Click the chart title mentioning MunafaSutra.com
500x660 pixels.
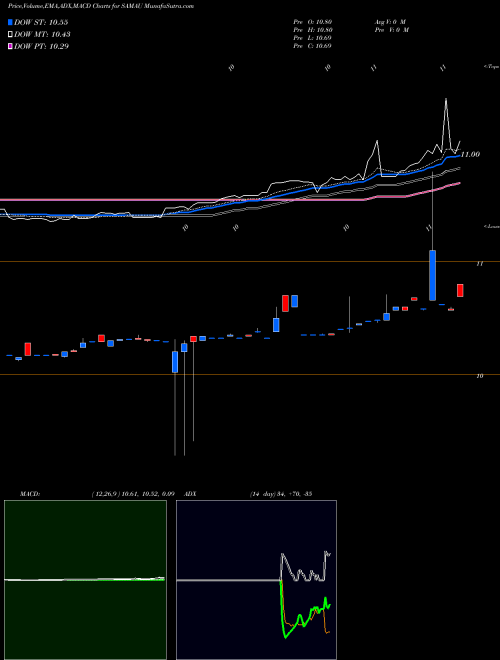pos(101,7)
